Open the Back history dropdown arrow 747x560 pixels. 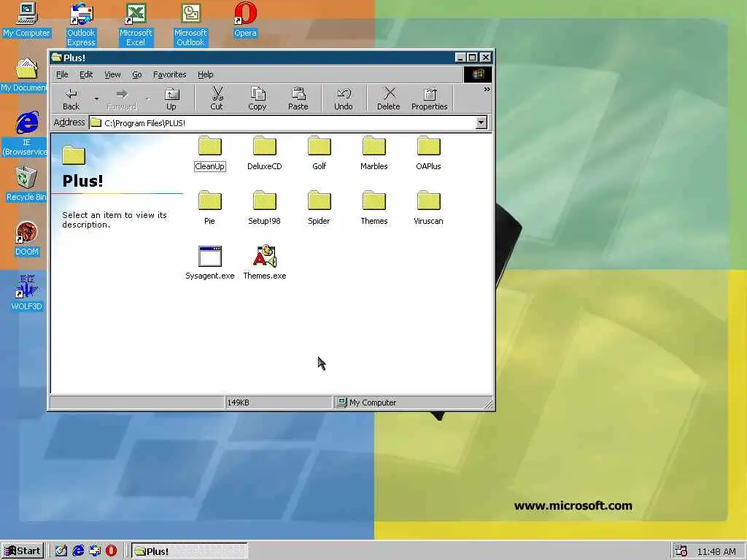(x=96, y=98)
